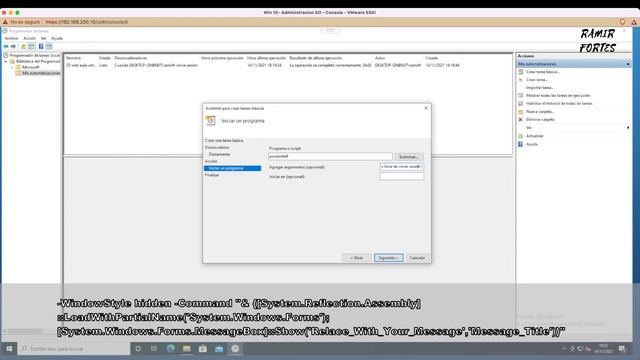
Task: Click Eliminar carpeta action
Action: (540, 120)
